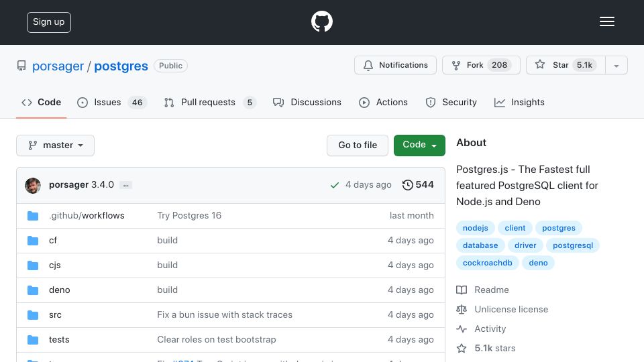The width and height of the screenshot is (644, 362).
Task: Open the Insights tab
Action: pos(519,102)
